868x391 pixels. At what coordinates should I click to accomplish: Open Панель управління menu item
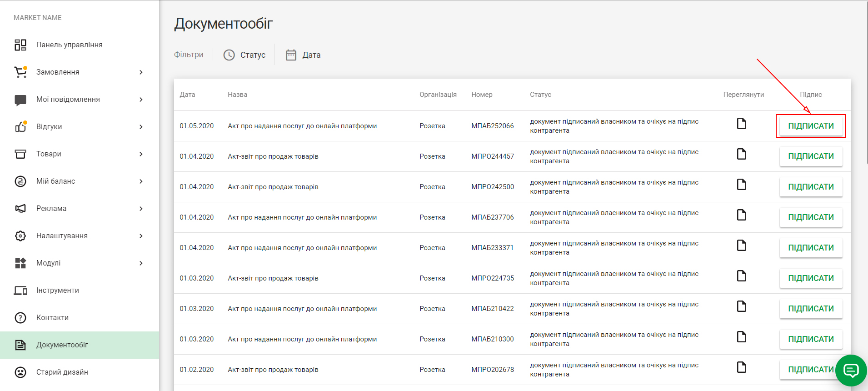click(80, 45)
